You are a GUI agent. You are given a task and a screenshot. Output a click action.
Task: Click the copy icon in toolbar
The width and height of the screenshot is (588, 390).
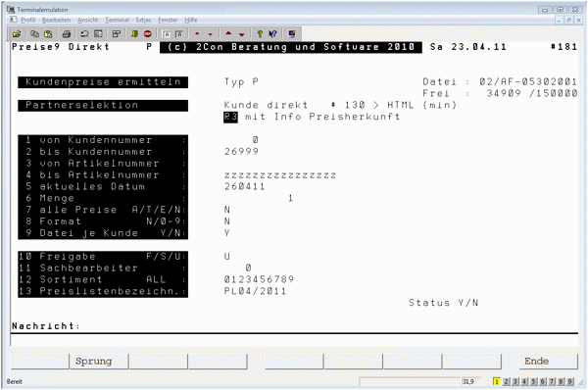(34, 34)
